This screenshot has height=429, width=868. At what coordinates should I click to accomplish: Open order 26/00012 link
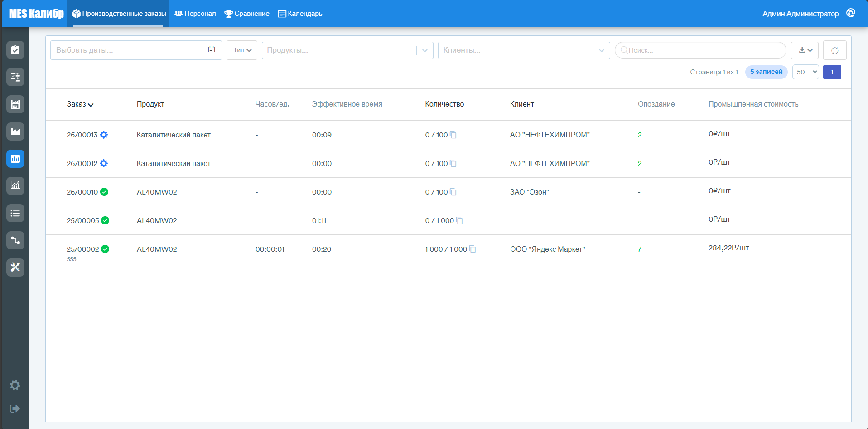pyautogui.click(x=82, y=163)
